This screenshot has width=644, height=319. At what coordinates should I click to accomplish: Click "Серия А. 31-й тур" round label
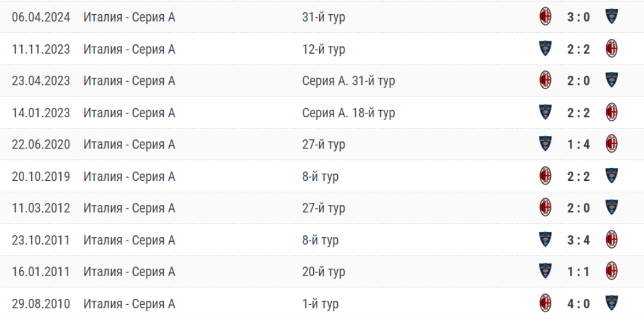coord(348,81)
